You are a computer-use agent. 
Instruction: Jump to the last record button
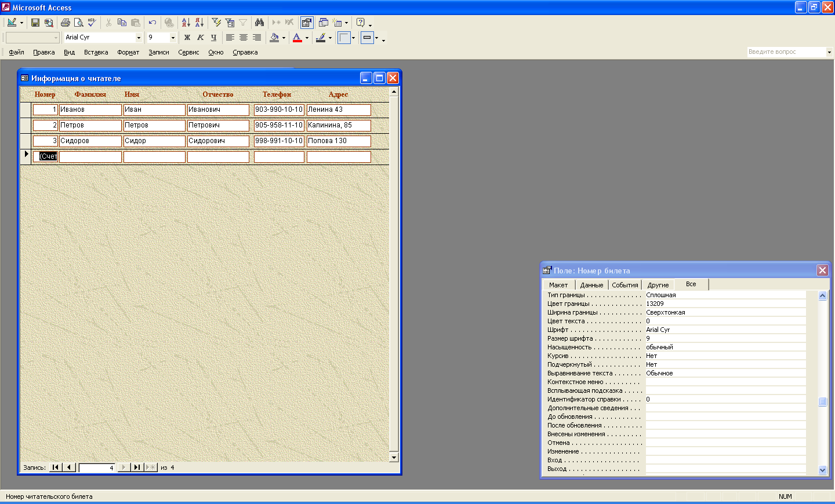pyautogui.click(x=137, y=468)
